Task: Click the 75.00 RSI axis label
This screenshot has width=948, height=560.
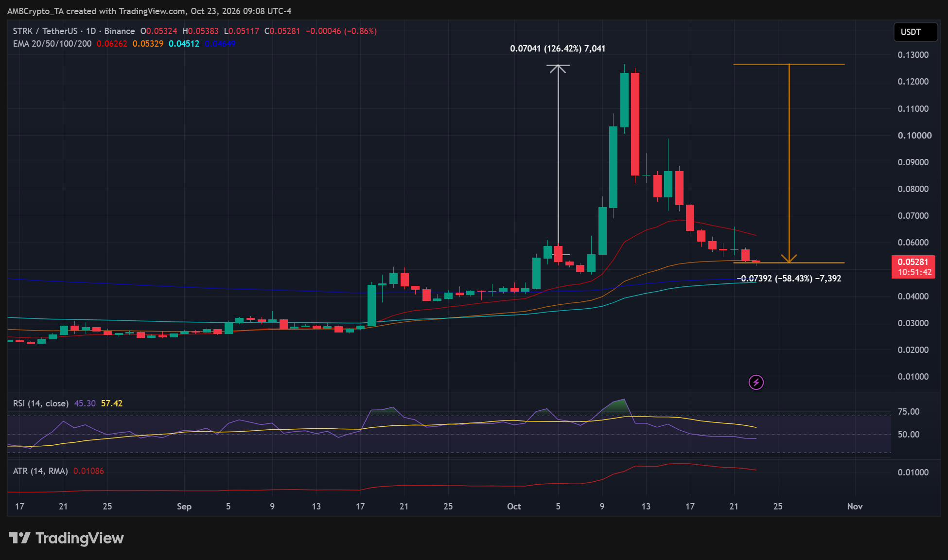Action: coord(909,412)
